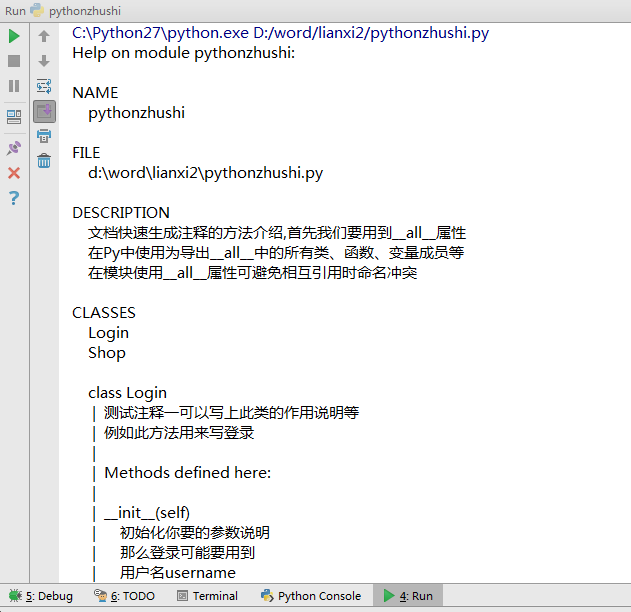The width and height of the screenshot is (631, 612).
Task: Open the 5: Debug tool window
Action: (41, 596)
